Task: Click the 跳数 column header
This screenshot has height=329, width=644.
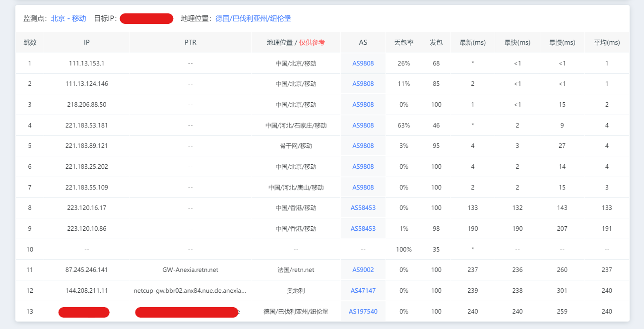Action: point(30,43)
